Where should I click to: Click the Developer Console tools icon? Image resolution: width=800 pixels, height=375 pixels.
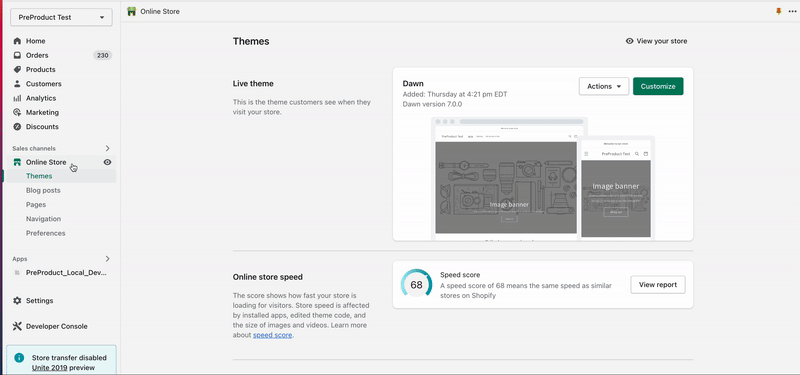17,326
